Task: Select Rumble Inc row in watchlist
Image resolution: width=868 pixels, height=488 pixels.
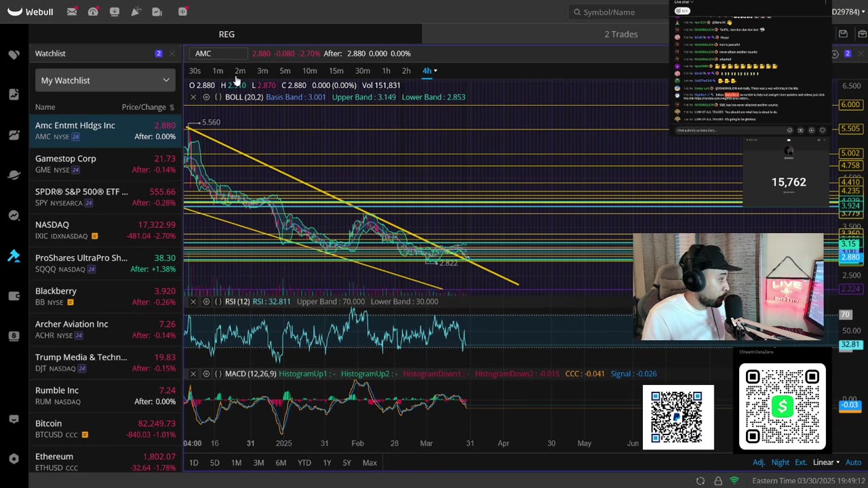Action: (x=105, y=396)
